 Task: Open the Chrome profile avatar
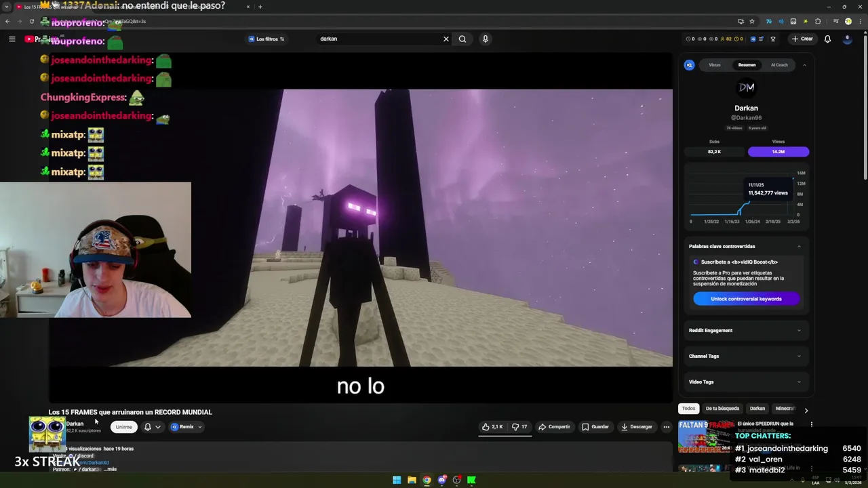[x=848, y=21]
